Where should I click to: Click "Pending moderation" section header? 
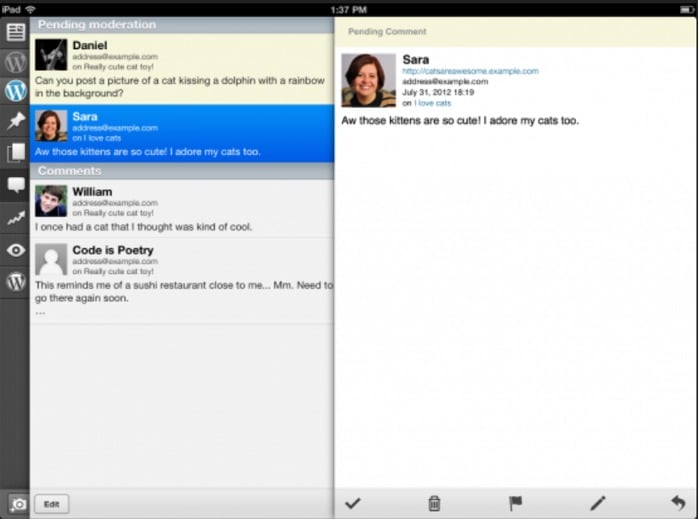coord(182,25)
